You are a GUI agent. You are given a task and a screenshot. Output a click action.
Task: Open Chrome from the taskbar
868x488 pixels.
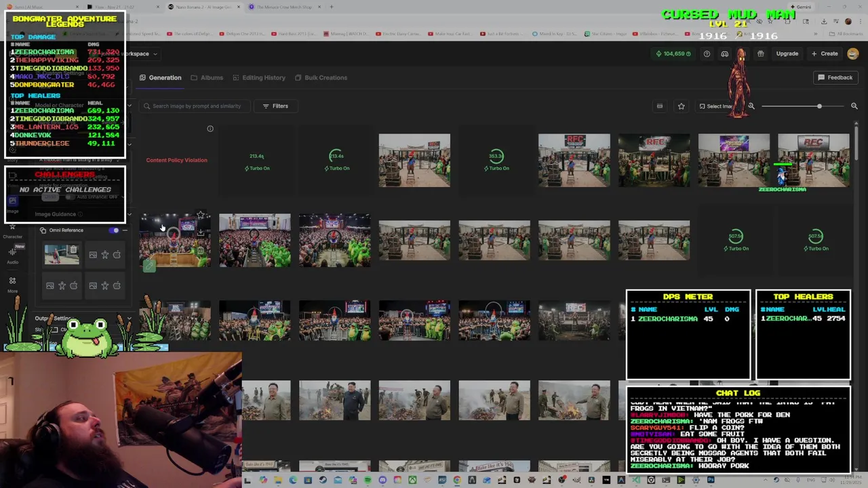tap(457, 481)
